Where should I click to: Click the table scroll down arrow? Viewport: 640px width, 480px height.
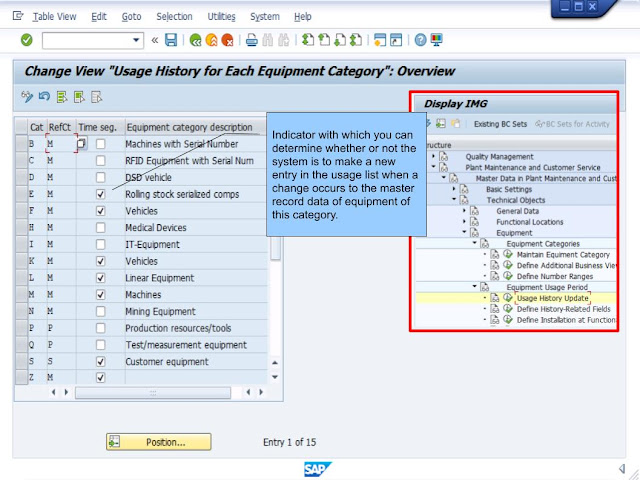coord(275,377)
